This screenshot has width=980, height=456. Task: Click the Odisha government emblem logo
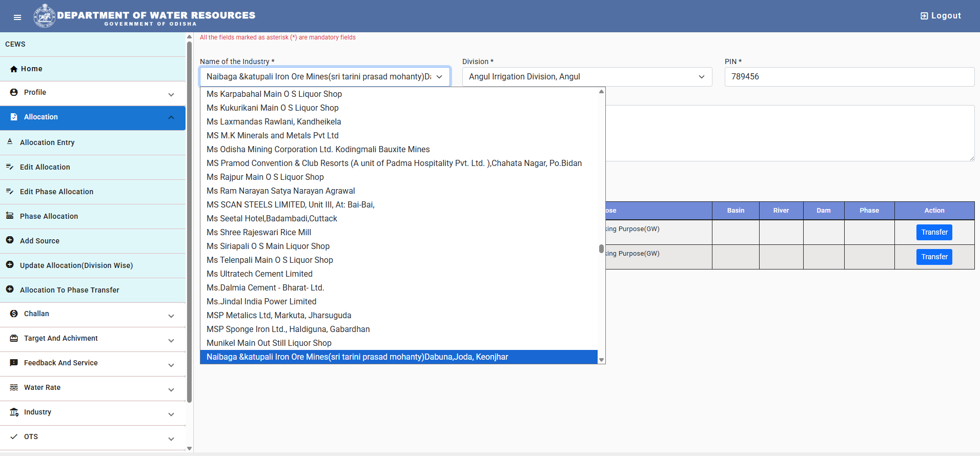[x=45, y=16]
